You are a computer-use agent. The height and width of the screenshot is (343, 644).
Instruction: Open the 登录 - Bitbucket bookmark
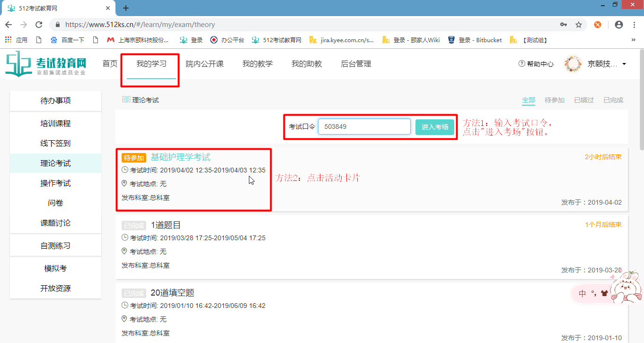[x=475, y=40]
